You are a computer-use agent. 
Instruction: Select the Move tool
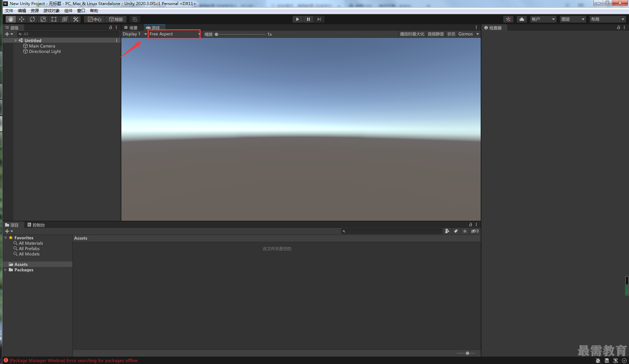coord(22,19)
